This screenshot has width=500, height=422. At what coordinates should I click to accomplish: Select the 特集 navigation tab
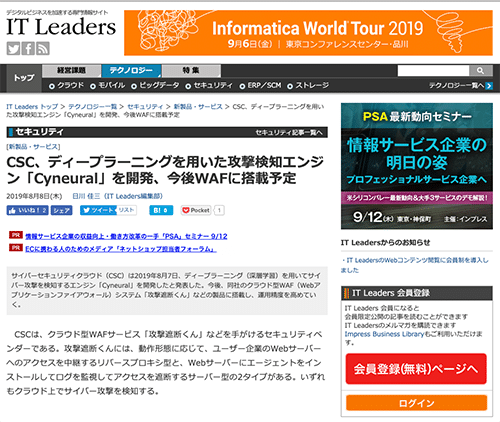[x=191, y=71]
